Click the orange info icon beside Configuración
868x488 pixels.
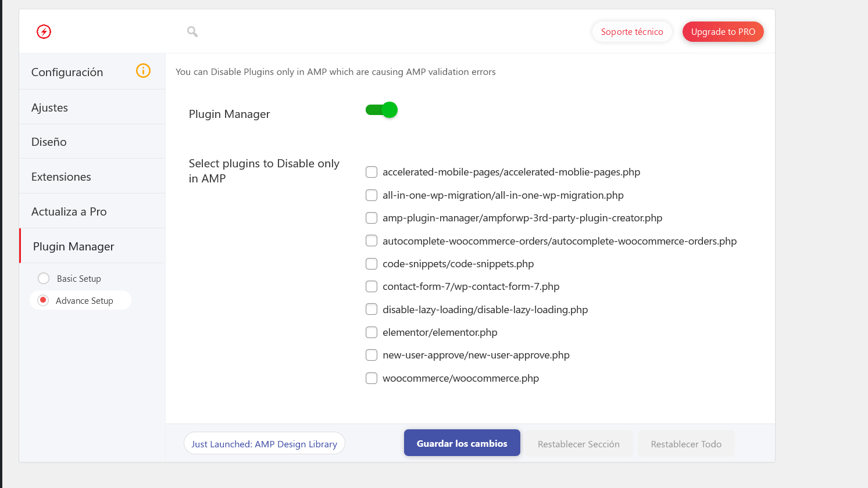point(143,71)
